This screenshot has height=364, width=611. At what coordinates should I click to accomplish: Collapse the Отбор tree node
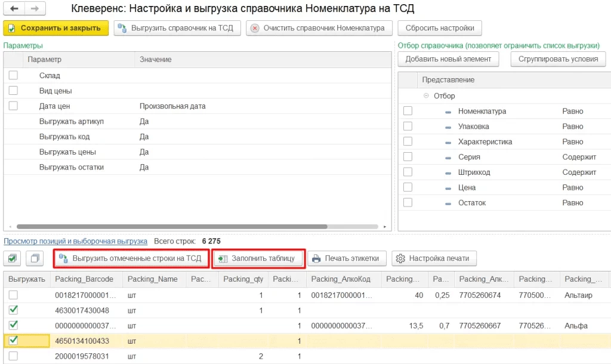coord(426,96)
